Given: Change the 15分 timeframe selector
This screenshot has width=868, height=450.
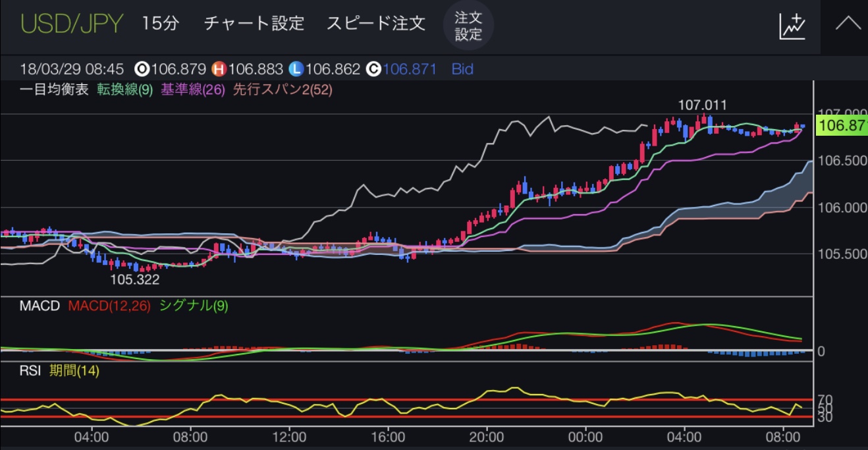Looking at the screenshot, I should point(160,24).
